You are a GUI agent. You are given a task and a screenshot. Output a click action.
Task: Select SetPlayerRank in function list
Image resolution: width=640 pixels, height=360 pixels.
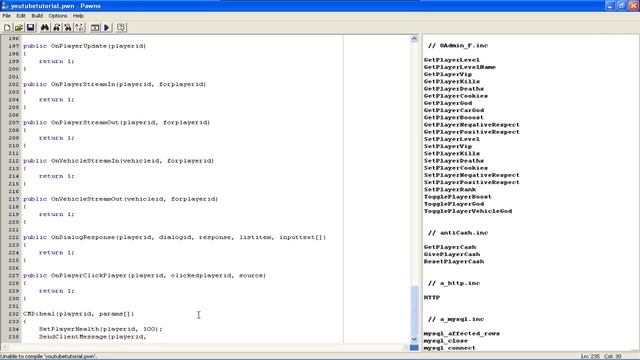click(x=449, y=189)
